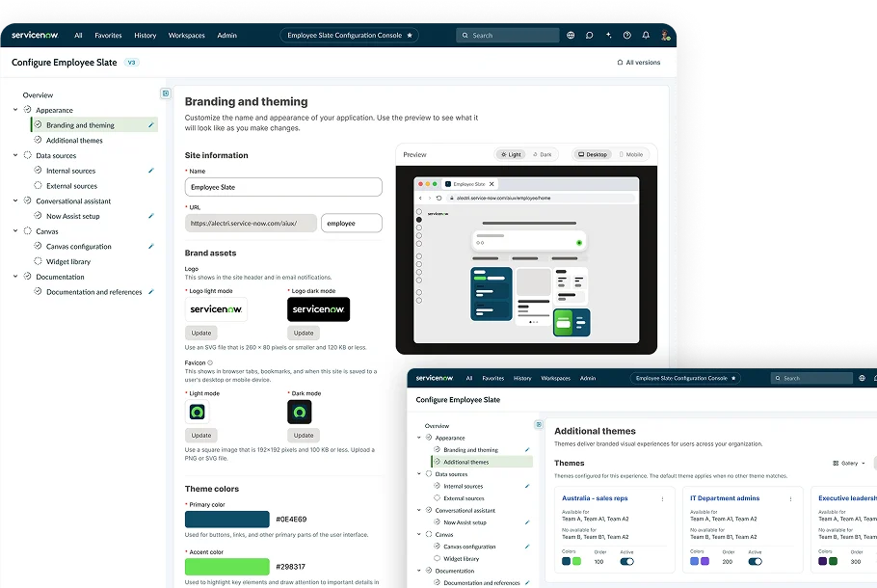This screenshot has height=588, width=877.
Task: Click the ServiceNow logo in the main header
Action: pos(35,35)
